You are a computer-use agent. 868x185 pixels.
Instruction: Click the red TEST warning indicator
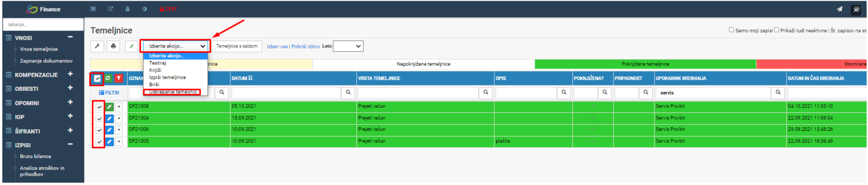click(168, 9)
